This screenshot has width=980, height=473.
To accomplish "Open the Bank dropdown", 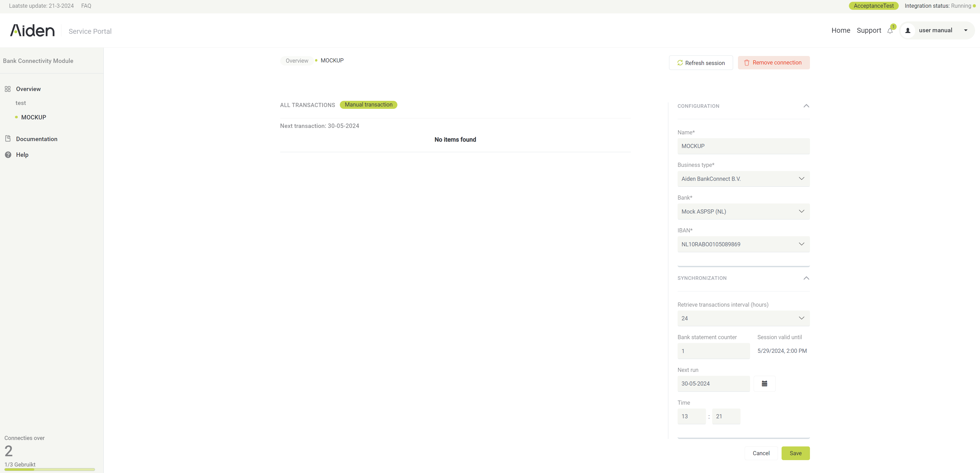I will [743, 211].
